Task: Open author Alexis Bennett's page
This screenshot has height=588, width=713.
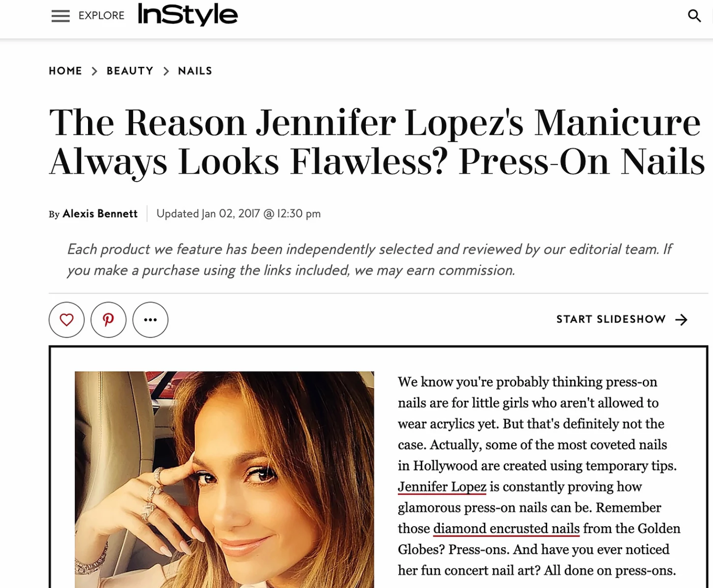Action: 100,213
